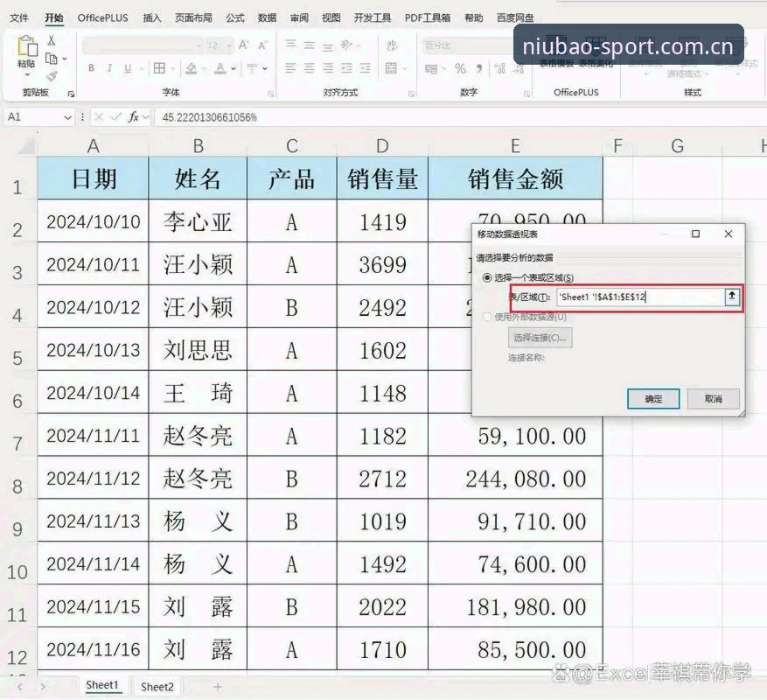Click the Select All corner triangle
Image resolution: width=767 pixels, height=700 pixels.
coord(26,145)
